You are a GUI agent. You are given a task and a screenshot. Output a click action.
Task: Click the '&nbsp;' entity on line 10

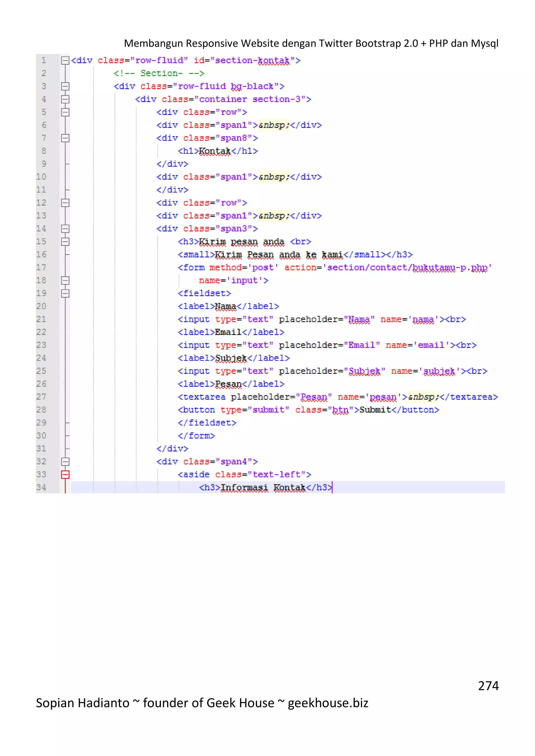274,177
